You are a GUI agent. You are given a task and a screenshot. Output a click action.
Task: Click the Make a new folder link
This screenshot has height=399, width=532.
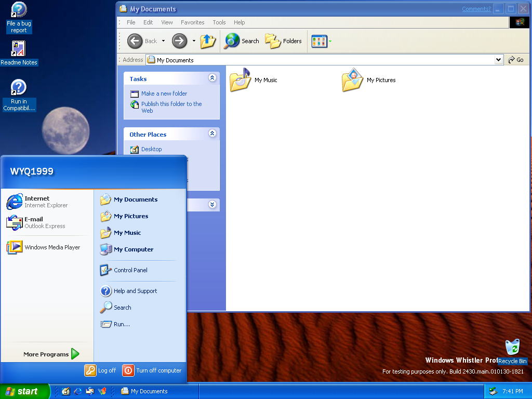pyautogui.click(x=164, y=94)
